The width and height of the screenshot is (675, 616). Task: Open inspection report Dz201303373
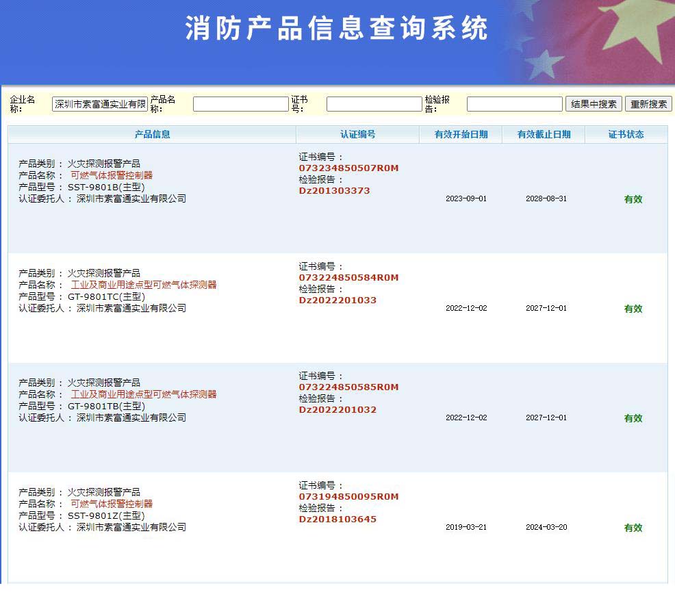point(334,191)
